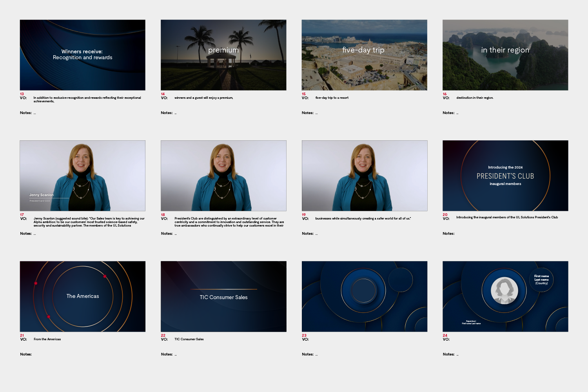Click VO text 'Jenny Scanlon (suggested sound bite)'
588x392 pixels.
89,222
